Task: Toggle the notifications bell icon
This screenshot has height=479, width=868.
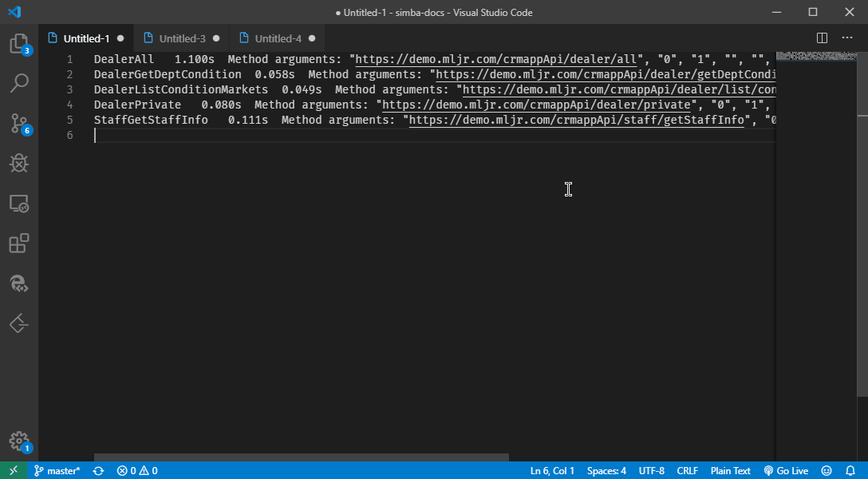Action: pyautogui.click(x=850, y=470)
